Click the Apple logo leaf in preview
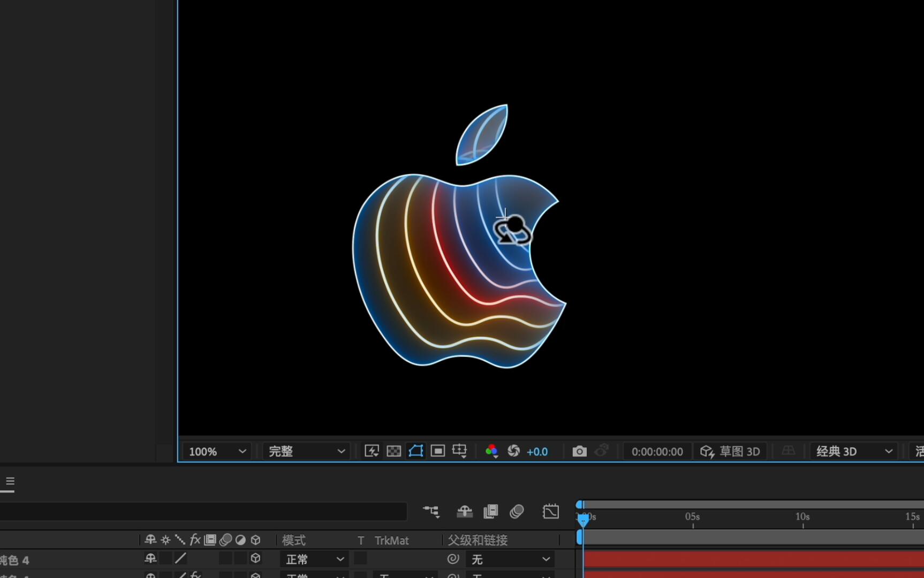 [x=482, y=135]
